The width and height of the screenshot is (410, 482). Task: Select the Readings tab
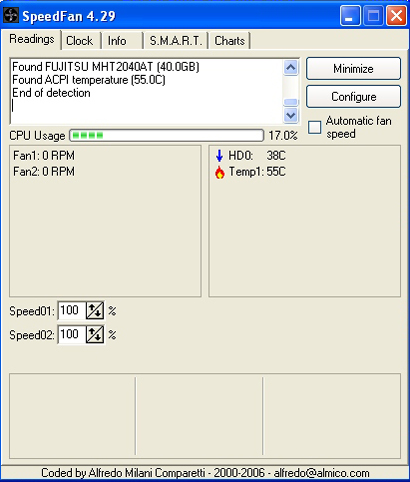pos(32,39)
